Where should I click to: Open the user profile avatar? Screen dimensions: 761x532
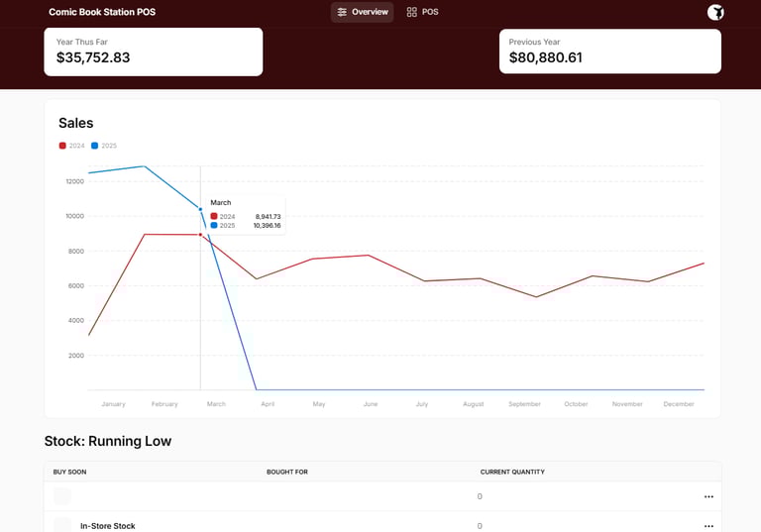coord(715,12)
